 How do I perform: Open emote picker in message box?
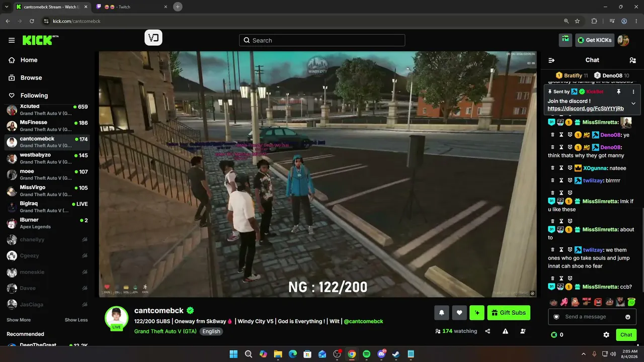click(x=628, y=317)
